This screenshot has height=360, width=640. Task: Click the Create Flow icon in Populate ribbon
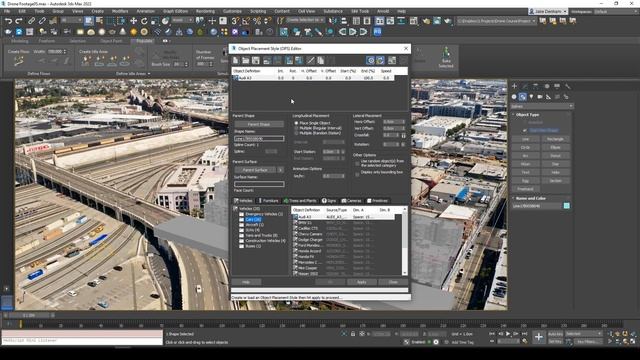coord(18,61)
